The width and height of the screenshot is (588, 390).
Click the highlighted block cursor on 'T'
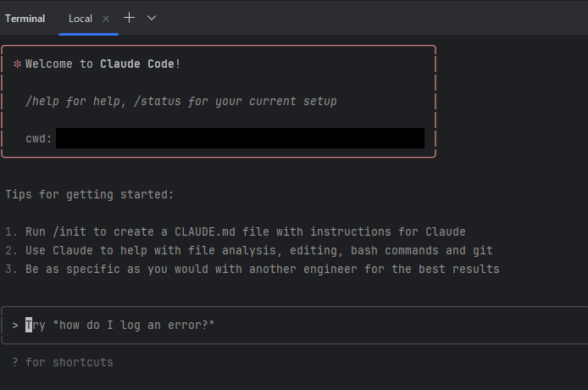click(29, 325)
